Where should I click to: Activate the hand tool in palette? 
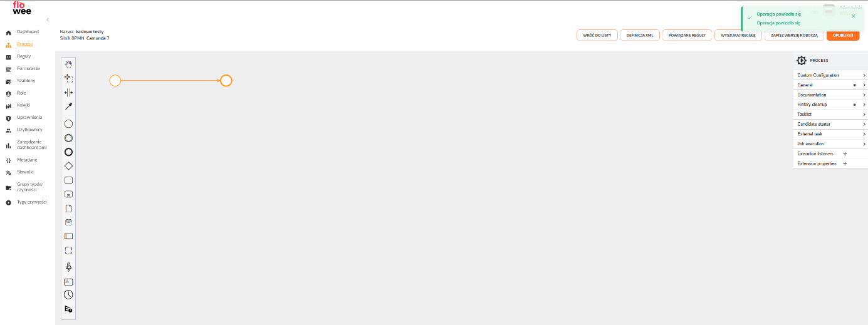pyautogui.click(x=69, y=64)
